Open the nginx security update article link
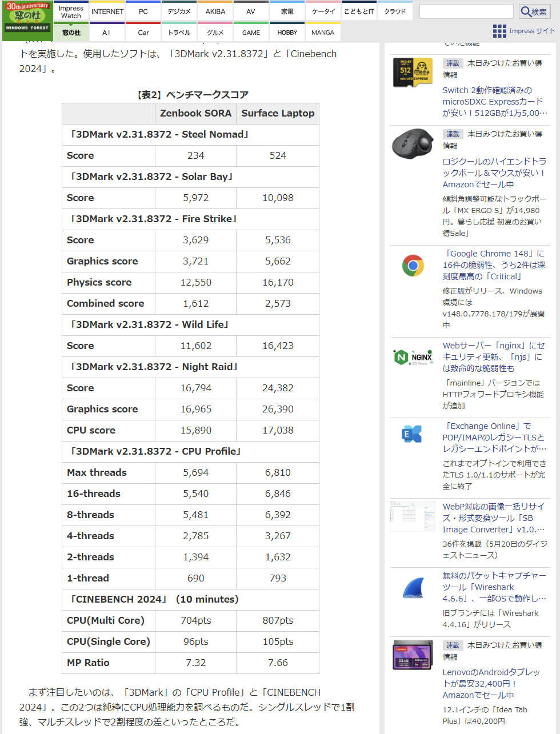 pos(494,357)
